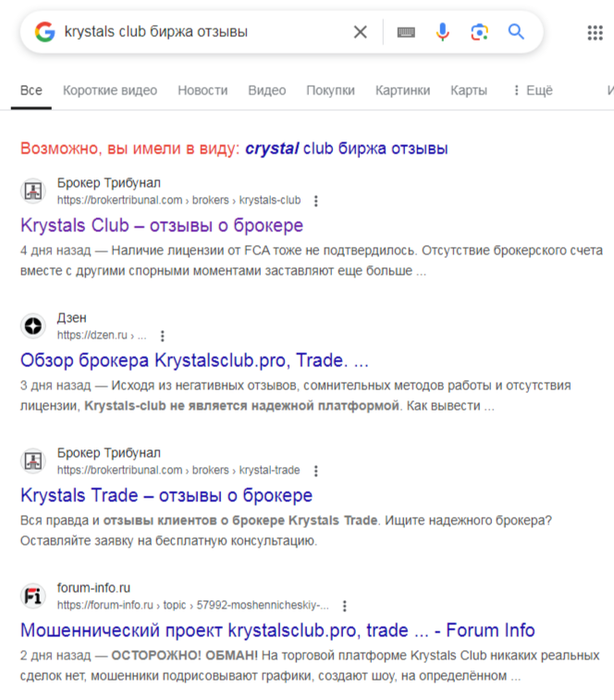Viewport: 614px width, 700px height.
Task: Open three-dot menu beside dzen.ru result
Action: pos(163,336)
